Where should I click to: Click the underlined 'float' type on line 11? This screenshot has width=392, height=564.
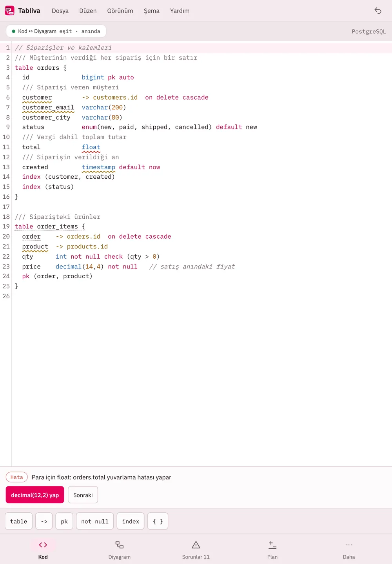(91, 147)
